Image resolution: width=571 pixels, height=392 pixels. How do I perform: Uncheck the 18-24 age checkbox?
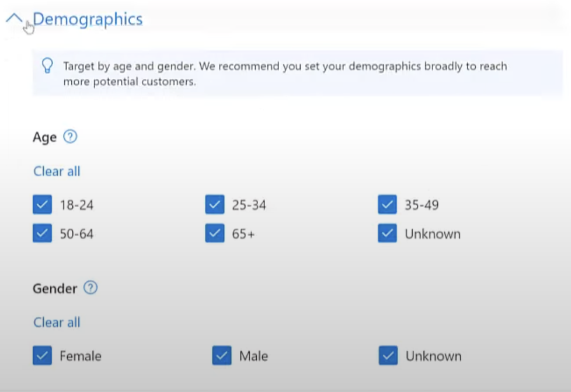point(42,204)
